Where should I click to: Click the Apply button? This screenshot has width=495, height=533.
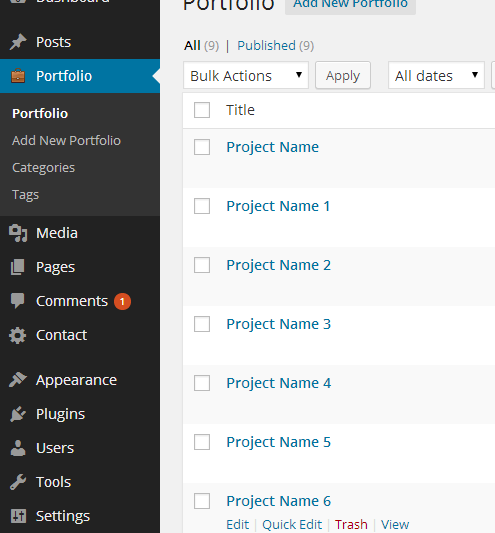pos(343,75)
